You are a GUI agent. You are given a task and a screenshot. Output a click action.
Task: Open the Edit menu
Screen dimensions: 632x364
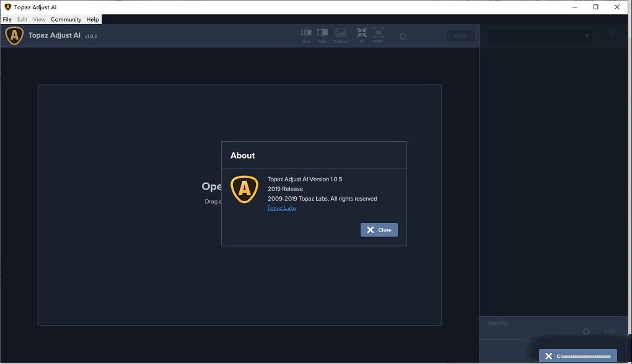(x=22, y=19)
